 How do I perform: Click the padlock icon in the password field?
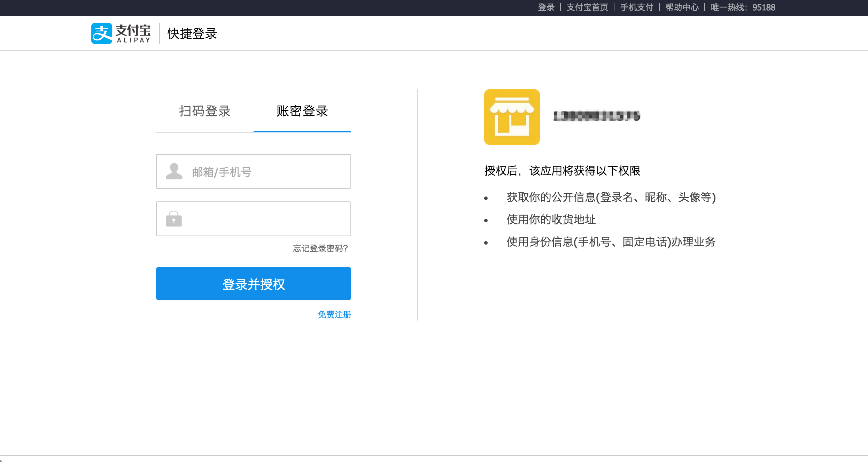[174, 219]
